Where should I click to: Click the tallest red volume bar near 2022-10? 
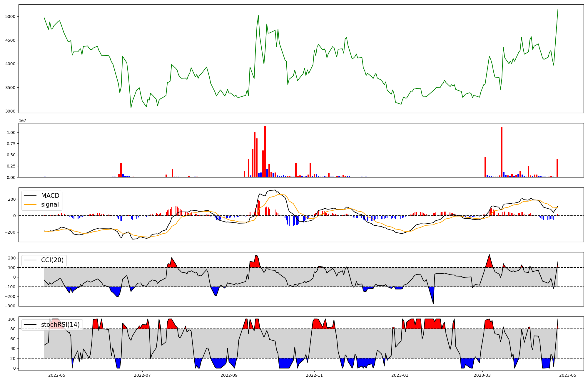click(265, 151)
